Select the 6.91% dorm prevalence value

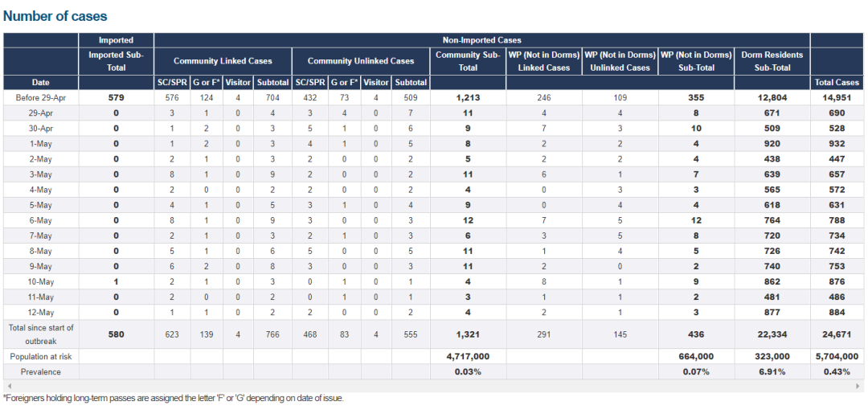coord(772,371)
